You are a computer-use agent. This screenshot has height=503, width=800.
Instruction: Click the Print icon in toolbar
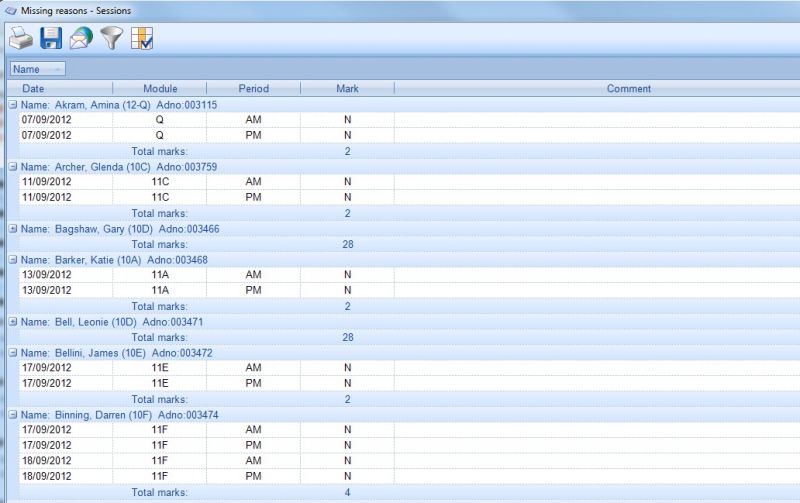pos(21,38)
